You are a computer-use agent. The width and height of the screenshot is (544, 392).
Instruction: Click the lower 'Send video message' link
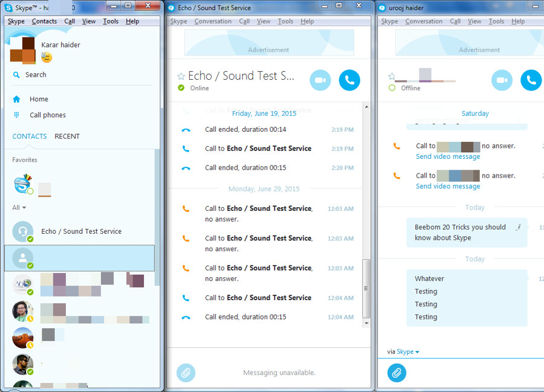point(448,186)
